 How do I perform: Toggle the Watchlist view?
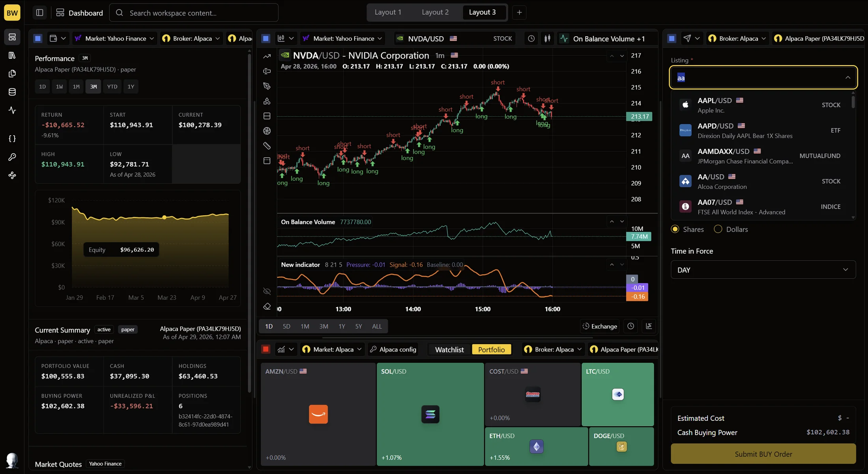pos(449,350)
